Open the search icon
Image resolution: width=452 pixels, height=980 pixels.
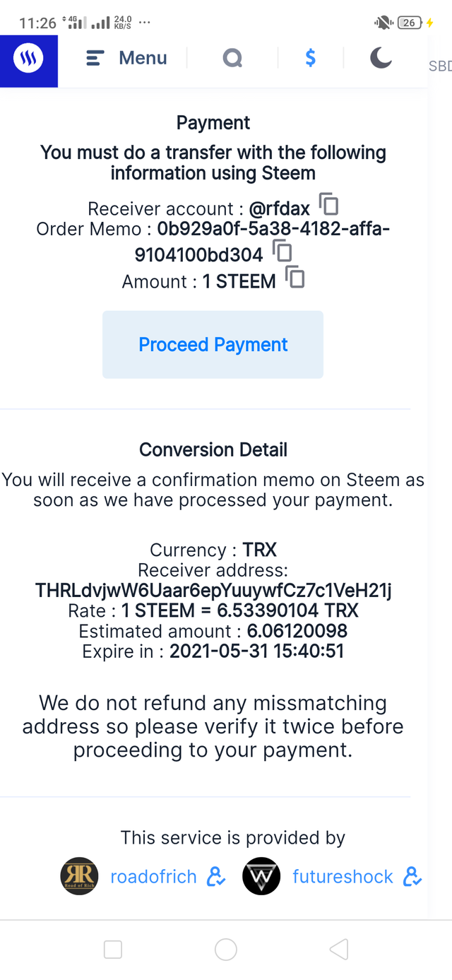click(x=232, y=58)
